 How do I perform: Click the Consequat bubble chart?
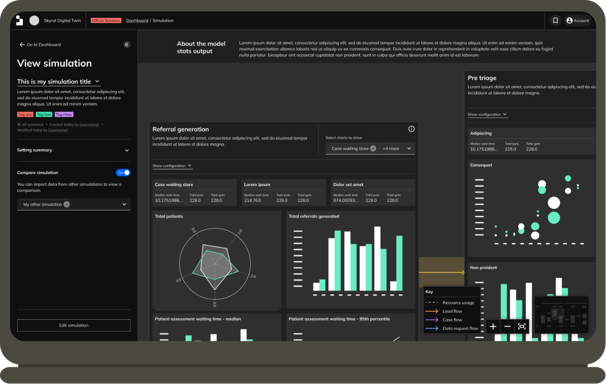point(532,209)
